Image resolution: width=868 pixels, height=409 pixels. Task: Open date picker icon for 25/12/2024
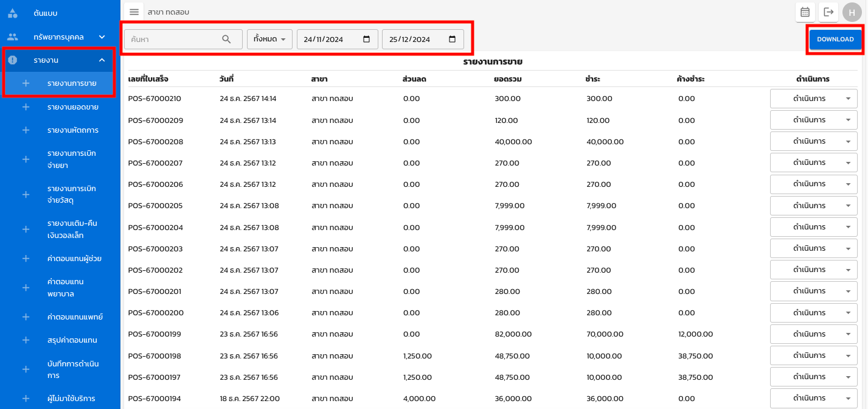[x=452, y=40]
